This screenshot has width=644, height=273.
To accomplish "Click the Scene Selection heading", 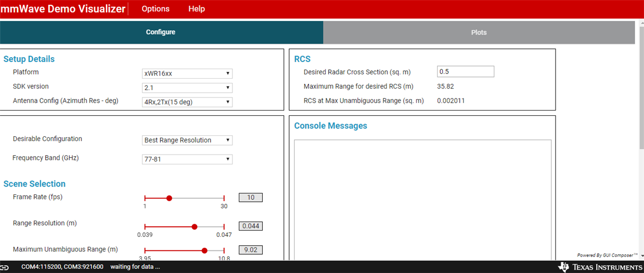I will point(35,184).
